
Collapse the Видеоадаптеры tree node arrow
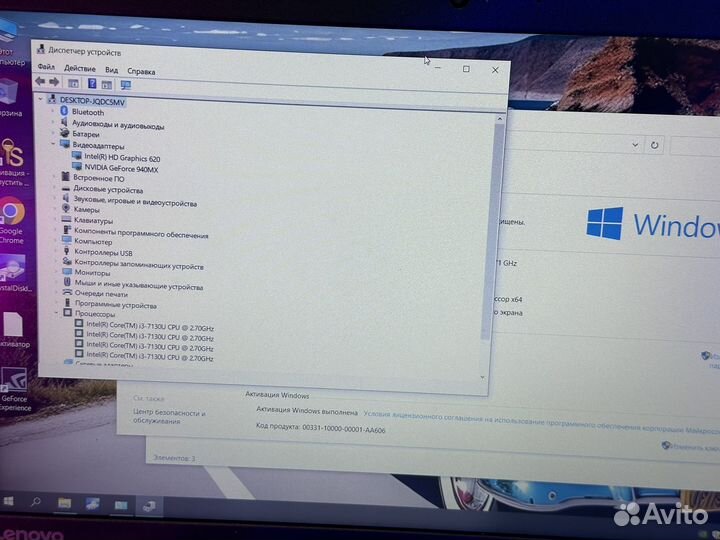click(53, 144)
